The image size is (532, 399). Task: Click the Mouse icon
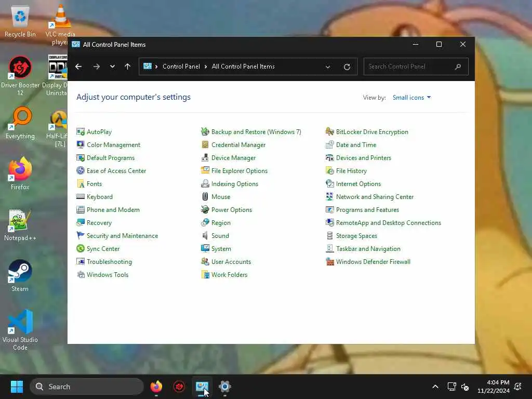coord(205,197)
